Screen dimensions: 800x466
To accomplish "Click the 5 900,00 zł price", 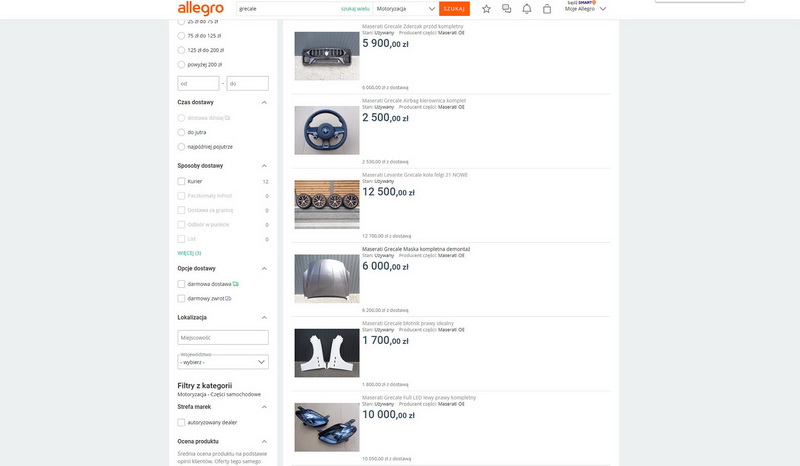I will click(x=385, y=44).
